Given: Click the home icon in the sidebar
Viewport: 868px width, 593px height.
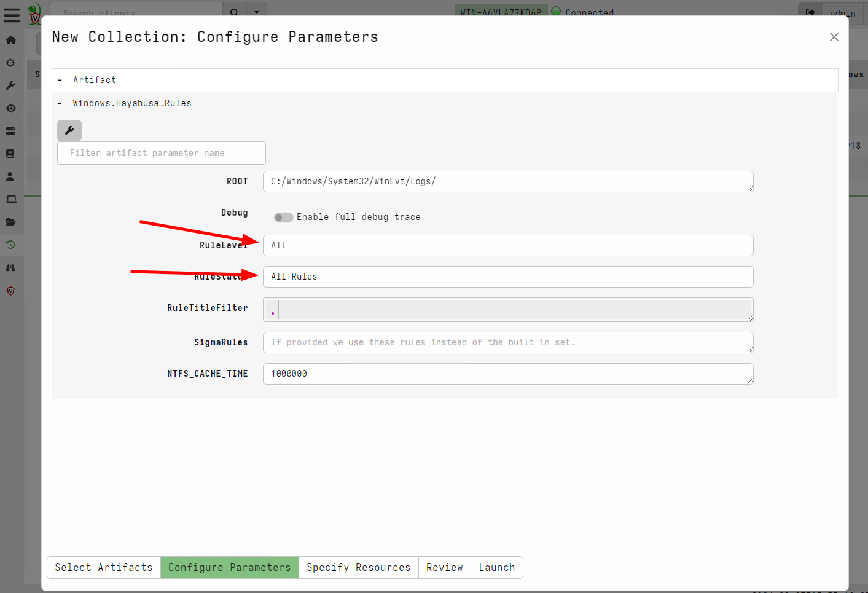Looking at the screenshot, I should 11,40.
